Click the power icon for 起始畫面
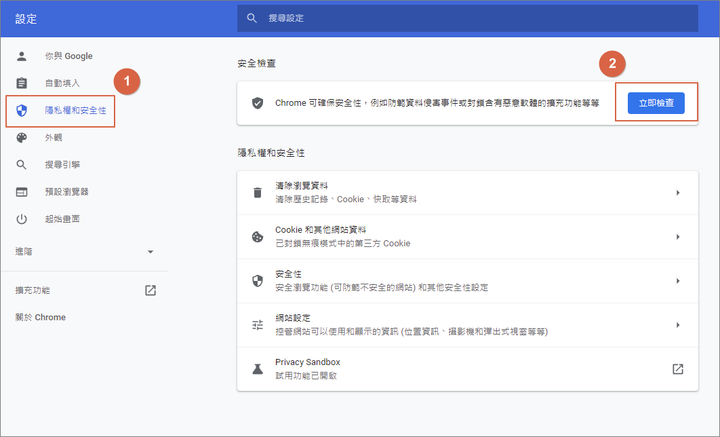720x437 pixels. 22,218
